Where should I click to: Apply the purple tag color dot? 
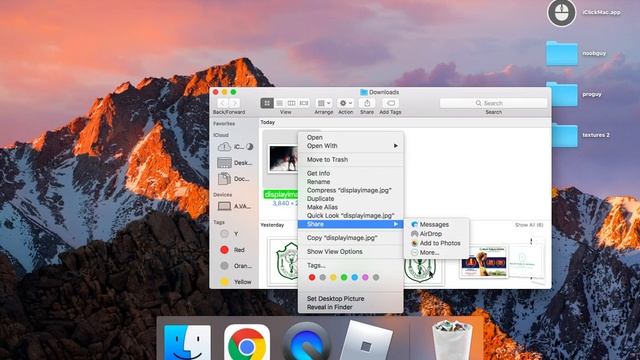pos(365,278)
